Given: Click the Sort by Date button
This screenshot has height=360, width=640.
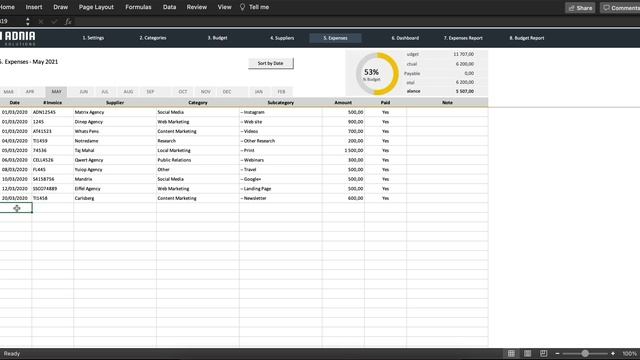Looking at the screenshot, I should click(x=271, y=63).
